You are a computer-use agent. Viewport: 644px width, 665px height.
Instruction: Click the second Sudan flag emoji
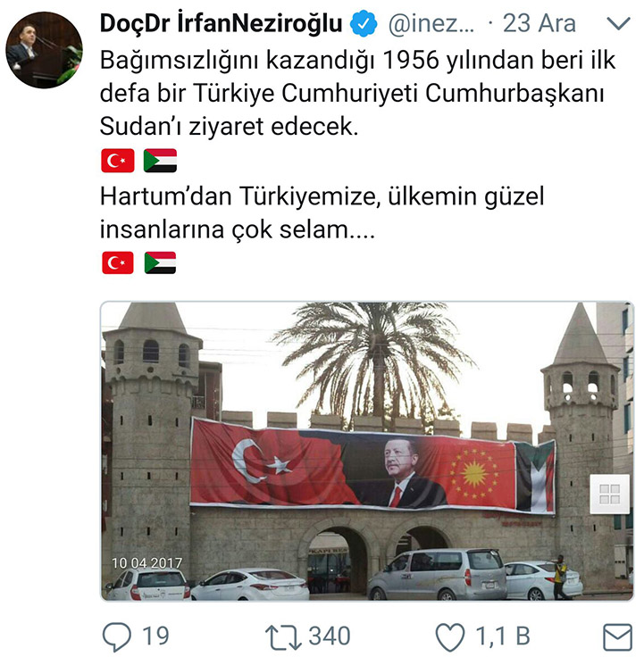(x=160, y=262)
